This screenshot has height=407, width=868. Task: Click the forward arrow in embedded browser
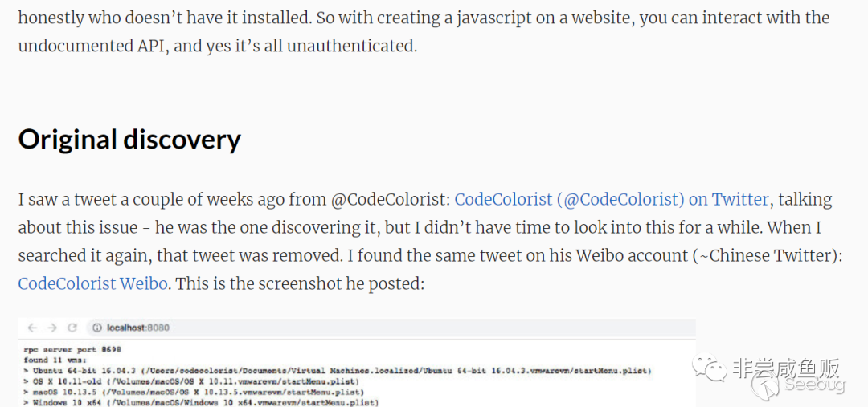(52, 328)
